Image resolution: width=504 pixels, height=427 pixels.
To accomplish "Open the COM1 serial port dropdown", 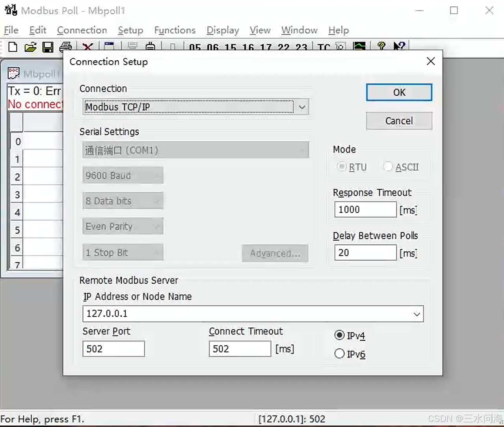I will [x=196, y=150].
